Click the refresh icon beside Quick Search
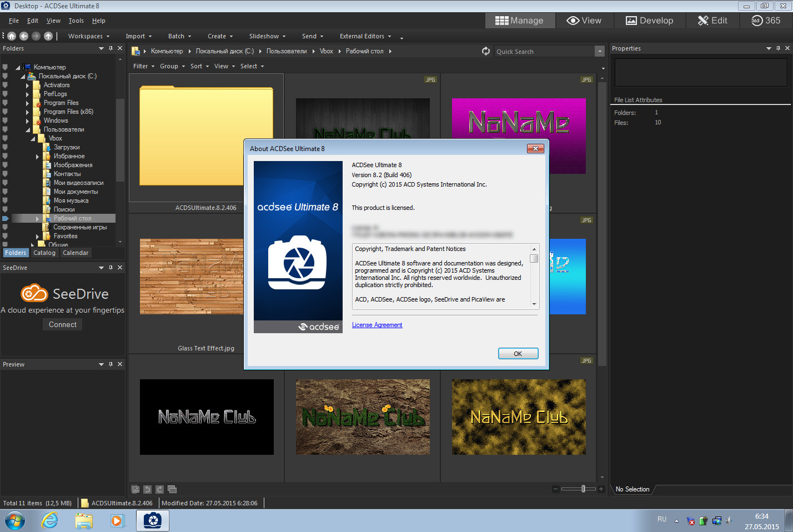 [486, 51]
